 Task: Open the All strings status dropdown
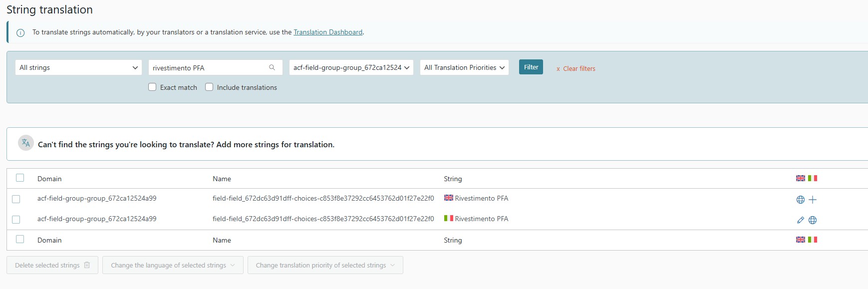pyautogui.click(x=78, y=67)
